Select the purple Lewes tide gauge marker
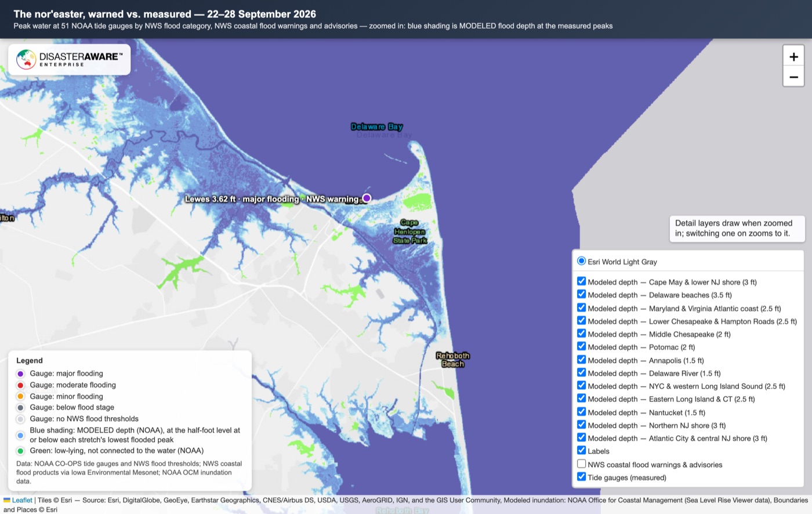The image size is (812, 514). pos(367,198)
